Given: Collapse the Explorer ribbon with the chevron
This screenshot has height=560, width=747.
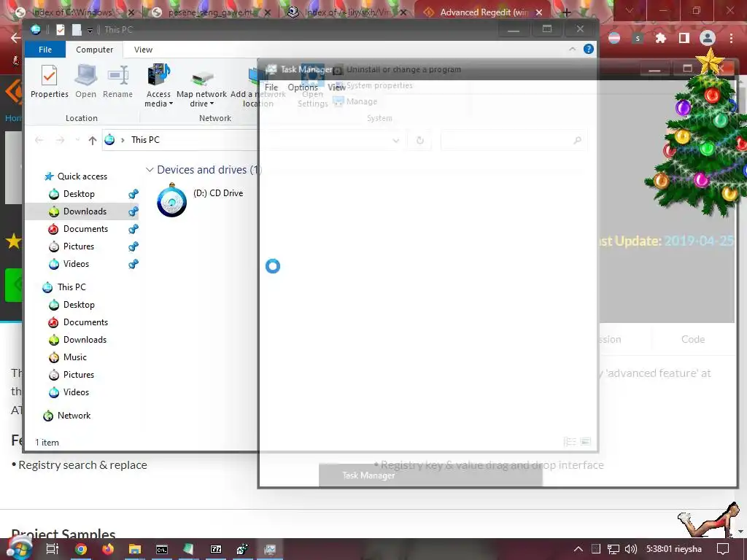Looking at the screenshot, I should click(x=572, y=49).
